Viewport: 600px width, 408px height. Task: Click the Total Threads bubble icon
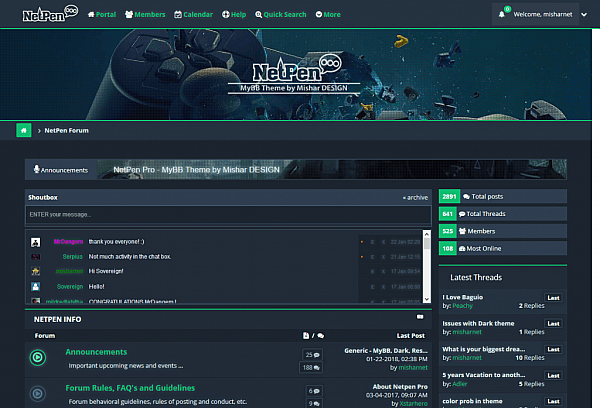[462, 214]
